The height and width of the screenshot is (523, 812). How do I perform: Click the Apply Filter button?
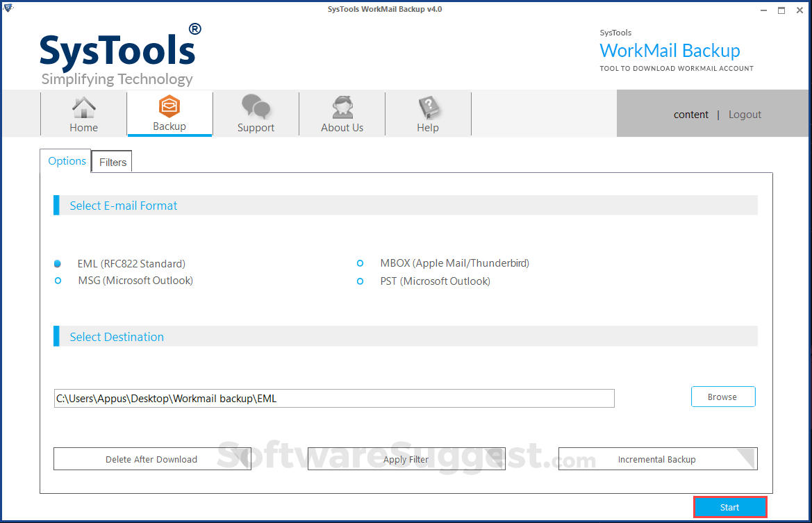[406, 459]
